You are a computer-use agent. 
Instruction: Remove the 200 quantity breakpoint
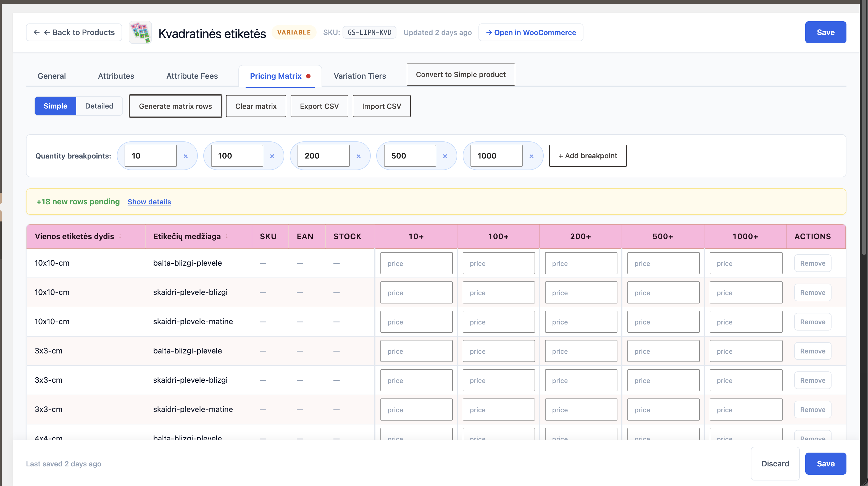pos(359,156)
